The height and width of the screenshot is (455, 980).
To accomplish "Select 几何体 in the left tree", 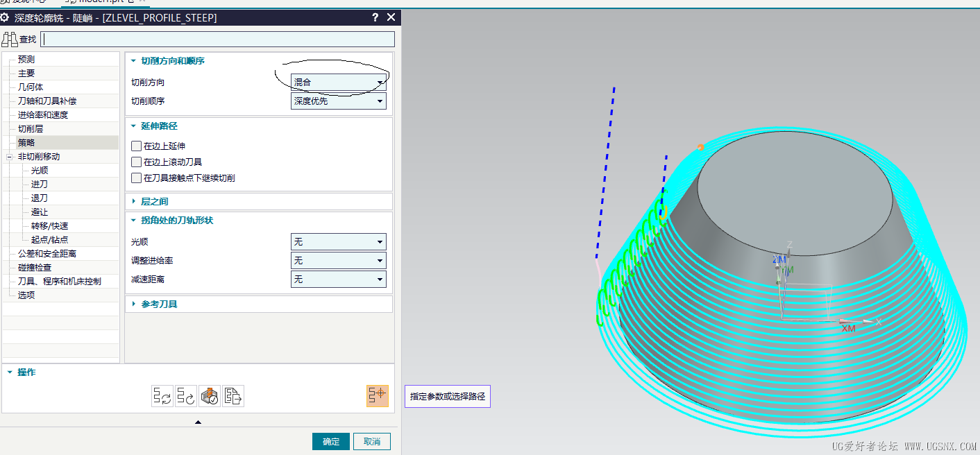I will pos(31,87).
